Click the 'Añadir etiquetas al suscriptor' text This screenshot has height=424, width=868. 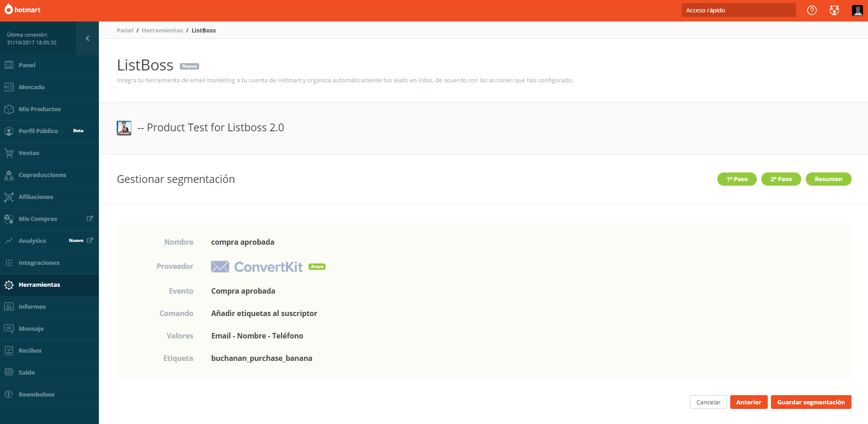(264, 313)
